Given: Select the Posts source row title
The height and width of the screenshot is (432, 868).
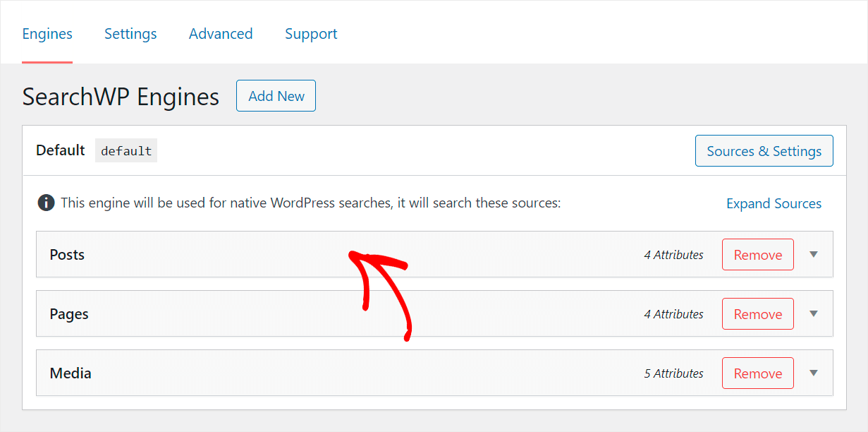Looking at the screenshot, I should tap(67, 255).
